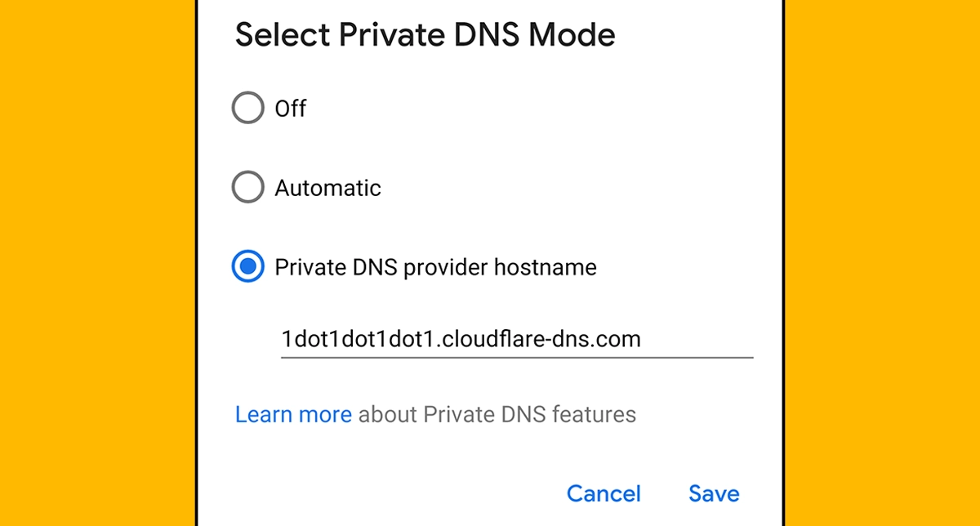This screenshot has width=980, height=526.
Task: Click the underline below the hostname field
Action: coord(516,356)
